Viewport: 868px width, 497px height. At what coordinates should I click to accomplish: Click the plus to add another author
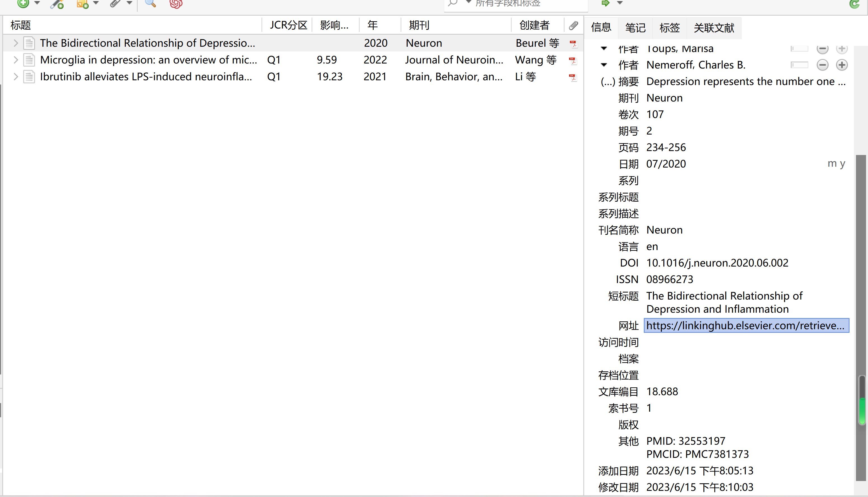842,65
